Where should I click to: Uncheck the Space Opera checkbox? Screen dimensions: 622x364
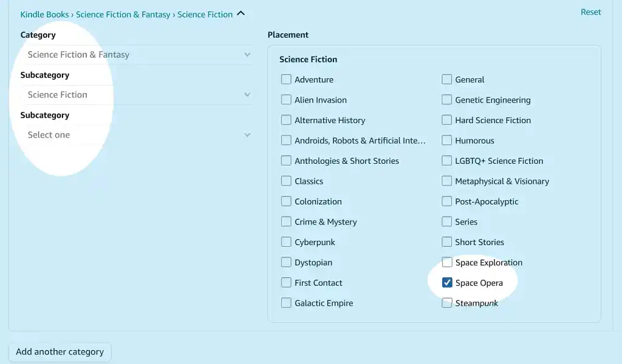click(446, 282)
